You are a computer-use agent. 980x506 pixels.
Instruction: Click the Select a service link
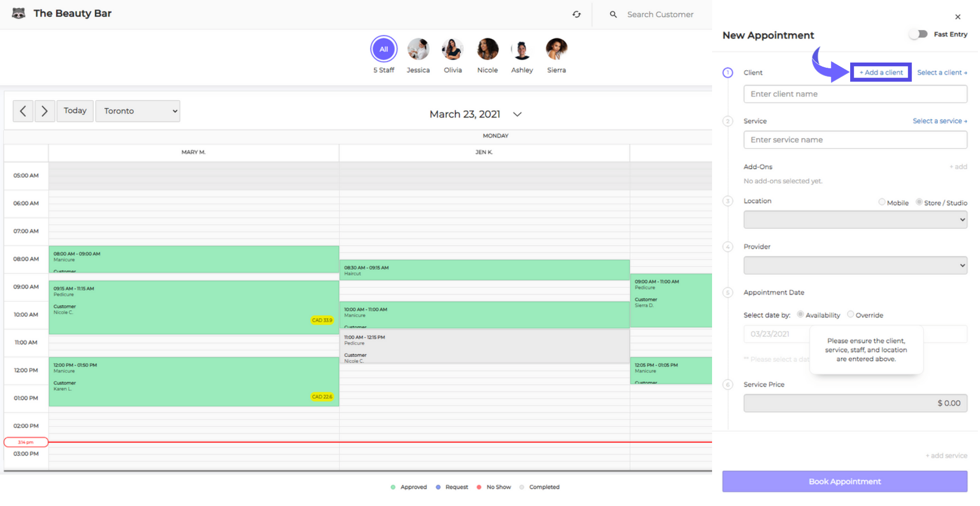point(939,121)
